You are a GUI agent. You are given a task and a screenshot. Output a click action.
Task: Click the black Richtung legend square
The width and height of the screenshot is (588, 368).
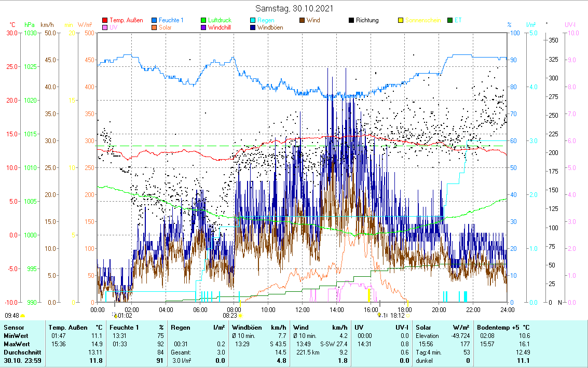351,21
